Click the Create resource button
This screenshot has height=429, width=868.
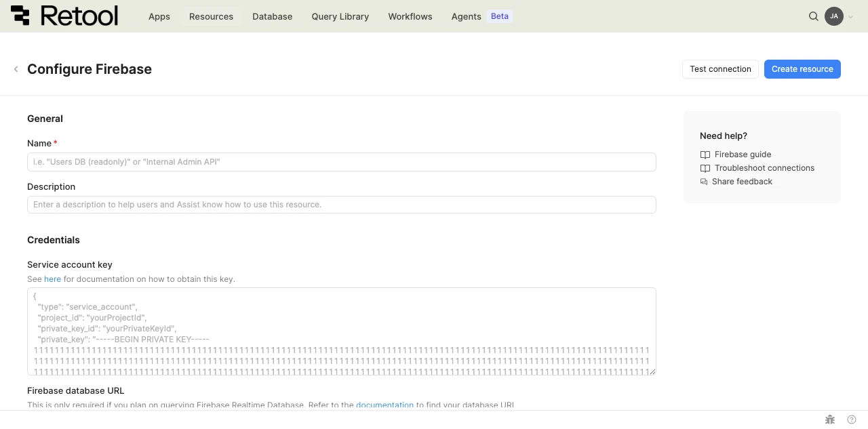tap(802, 69)
